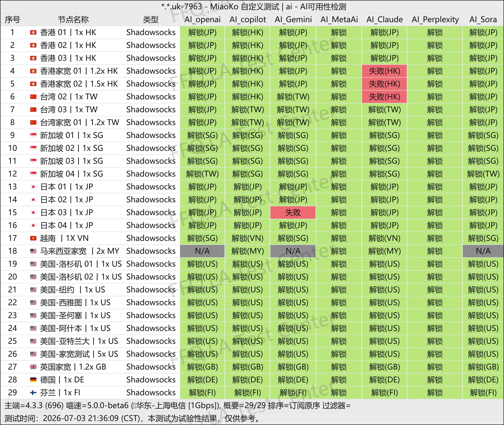The height and width of the screenshot is (425, 504).
Task: Click the Singapore flag next to 新加坡 02
Action: coord(33,148)
